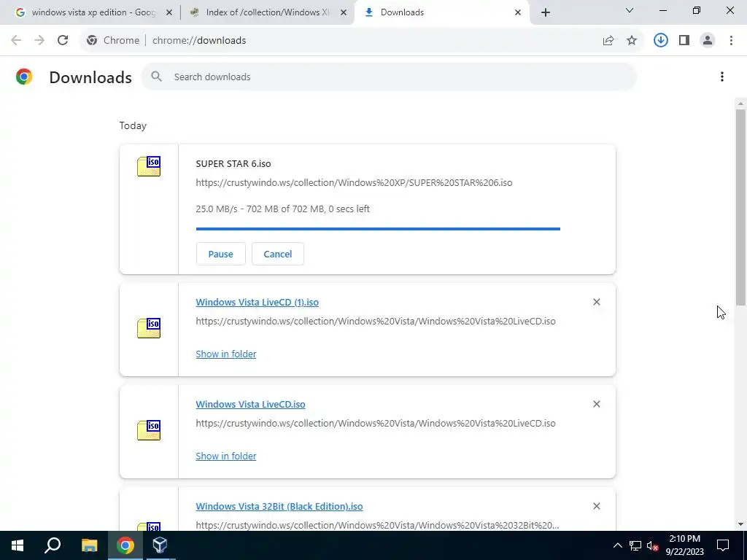Open the Downloads page more actions menu
The width and height of the screenshot is (747, 560).
[x=722, y=77]
